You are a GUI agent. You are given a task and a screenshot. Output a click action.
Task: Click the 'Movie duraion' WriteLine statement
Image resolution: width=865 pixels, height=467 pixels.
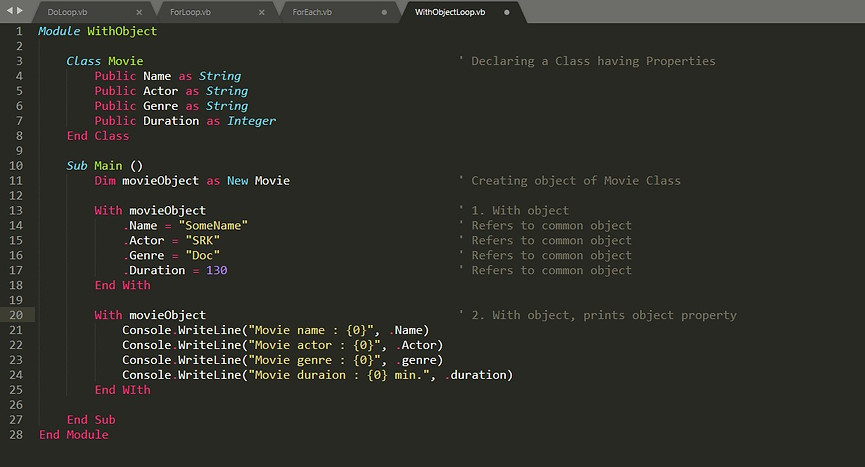[318, 375]
